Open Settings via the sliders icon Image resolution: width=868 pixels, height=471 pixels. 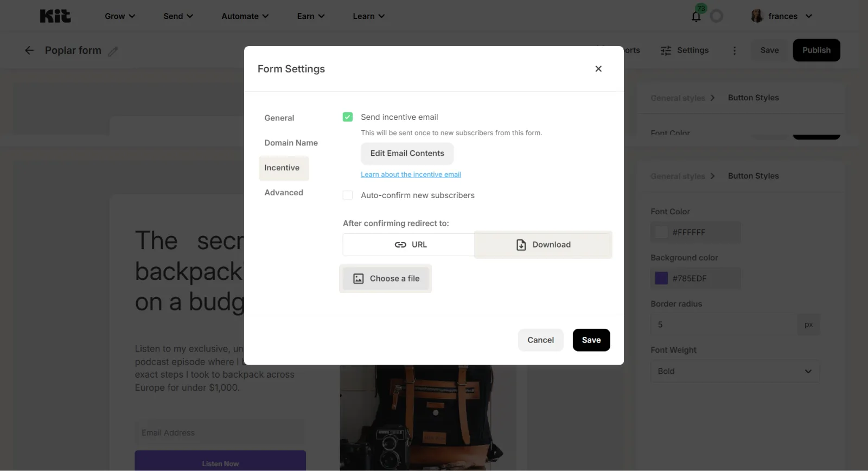(666, 50)
